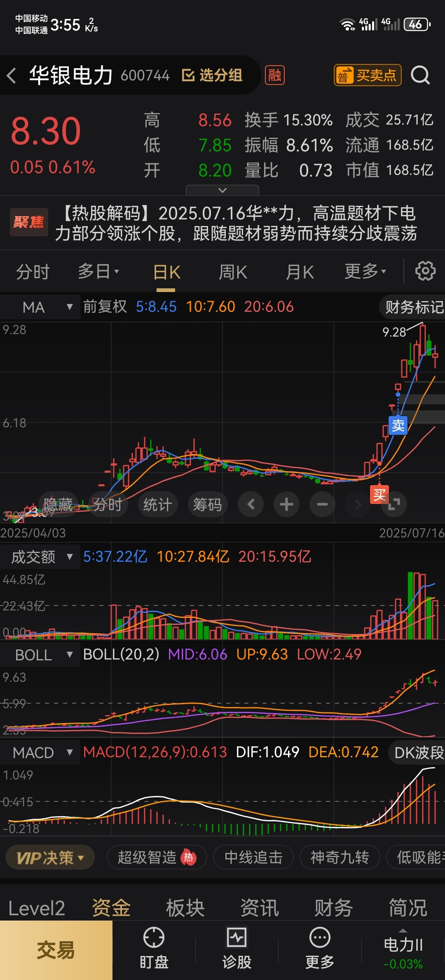Open 诊股 stock diagnosis icon
The width and height of the screenshot is (445, 980).
pyautogui.click(x=237, y=949)
